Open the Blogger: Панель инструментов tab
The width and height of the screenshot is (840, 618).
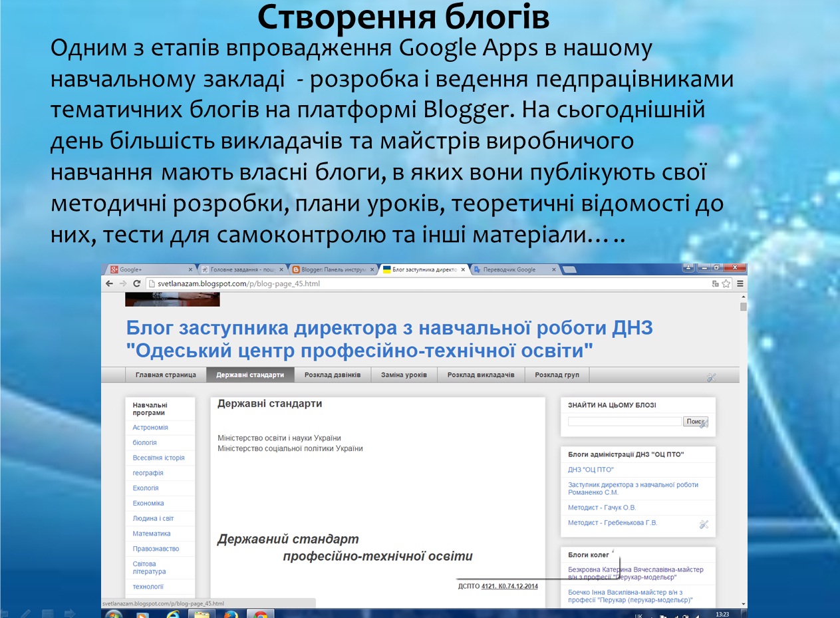[x=329, y=269]
